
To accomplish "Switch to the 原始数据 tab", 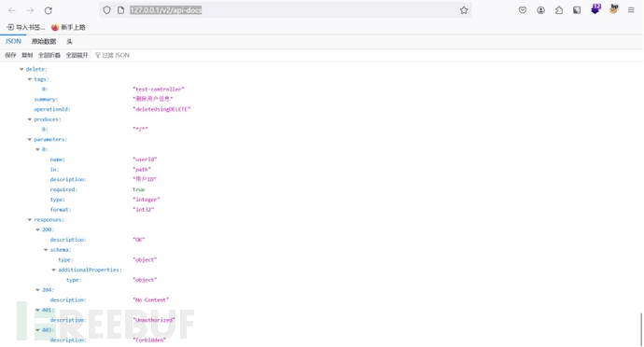I will [x=44, y=41].
